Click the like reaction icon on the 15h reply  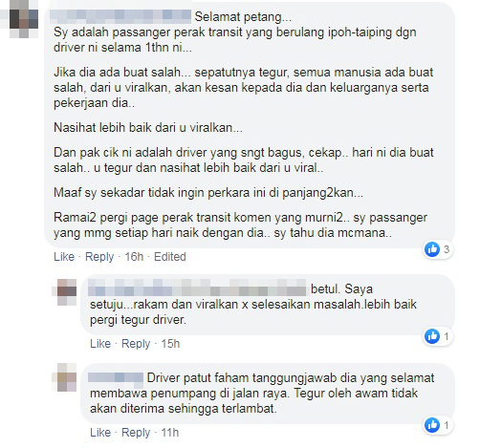(432, 336)
